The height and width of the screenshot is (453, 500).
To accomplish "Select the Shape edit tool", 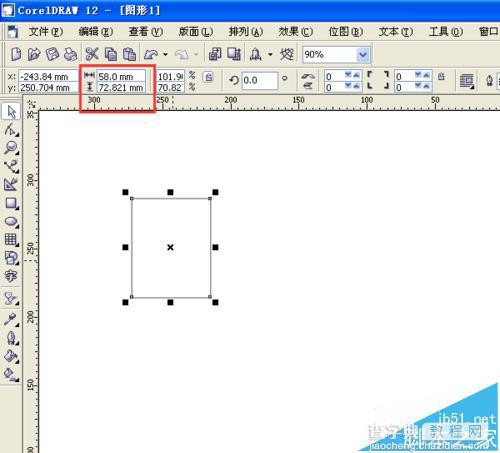I will pyautogui.click(x=11, y=129).
